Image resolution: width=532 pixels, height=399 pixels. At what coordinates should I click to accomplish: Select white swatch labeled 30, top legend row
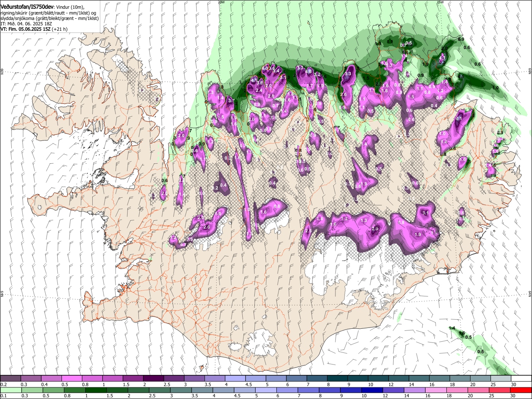(x=521, y=378)
